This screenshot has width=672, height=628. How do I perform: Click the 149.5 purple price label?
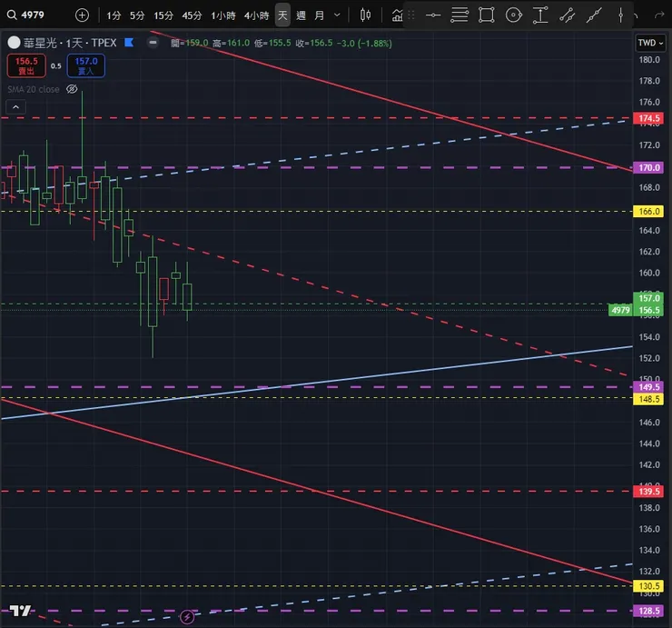point(648,387)
